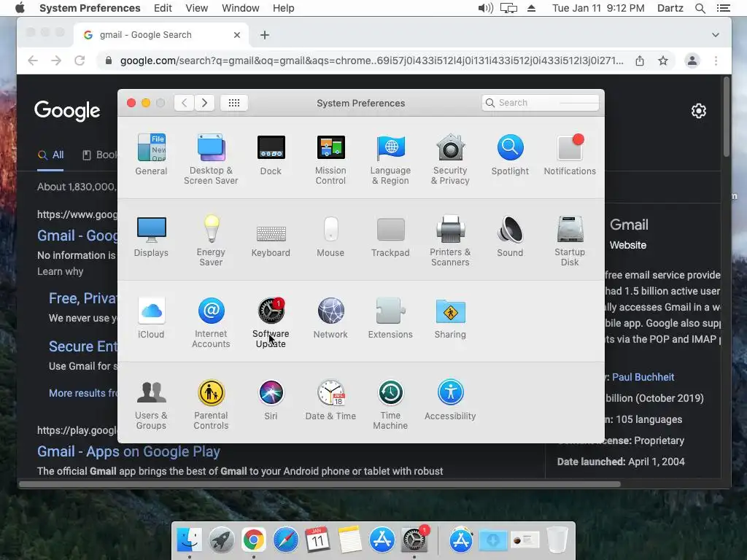Open Language & Region preferences
The height and width of the screenshot is (560, 747).
click(391, 159)
